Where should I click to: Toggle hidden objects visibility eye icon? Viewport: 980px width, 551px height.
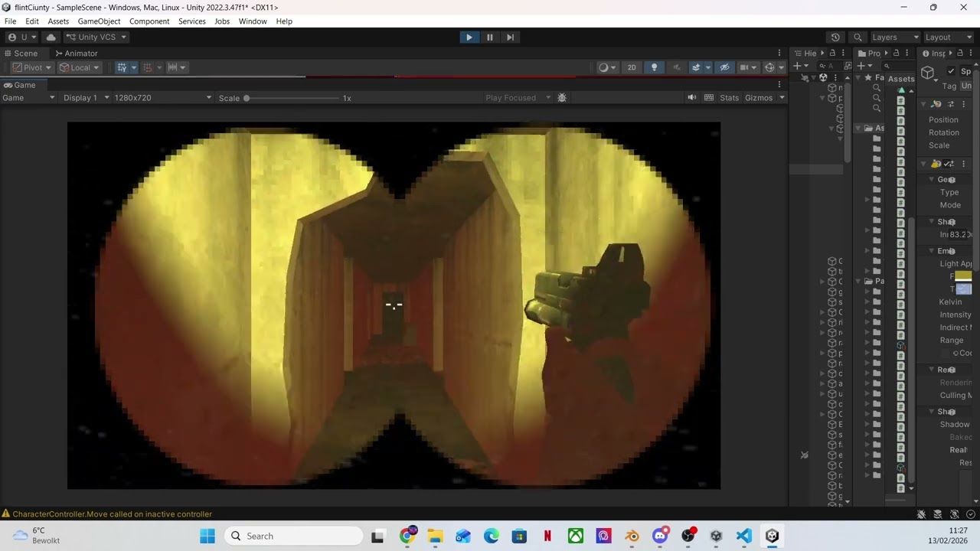click(x=724, y=67)
